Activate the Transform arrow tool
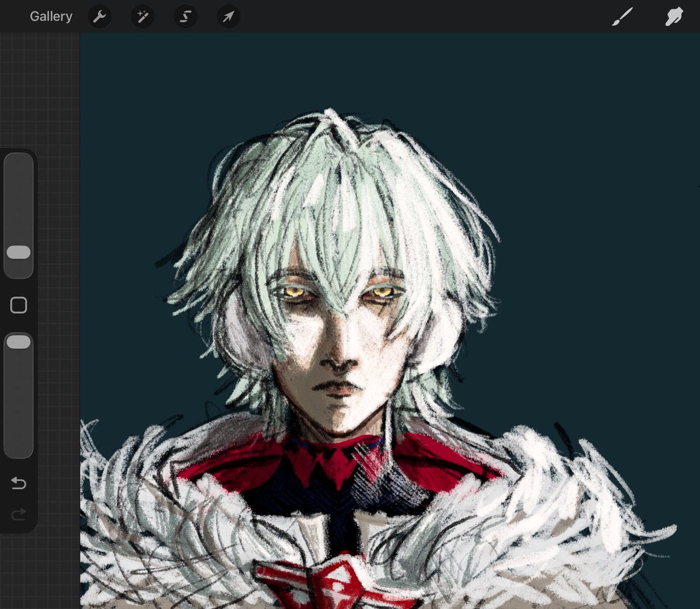Image resolution: width=700 pixels, height=609 pixels. pyautogui.click(x=229, y=16)
